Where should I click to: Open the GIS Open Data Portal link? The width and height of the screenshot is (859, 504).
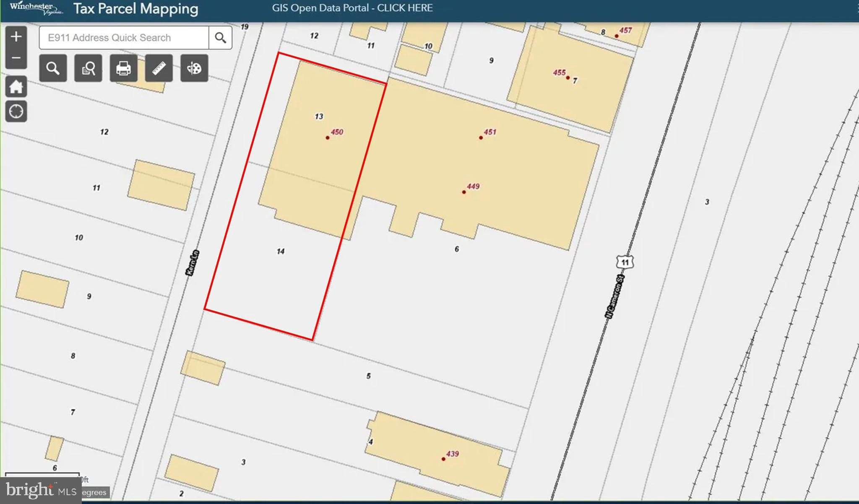click(x=352, y=8)
